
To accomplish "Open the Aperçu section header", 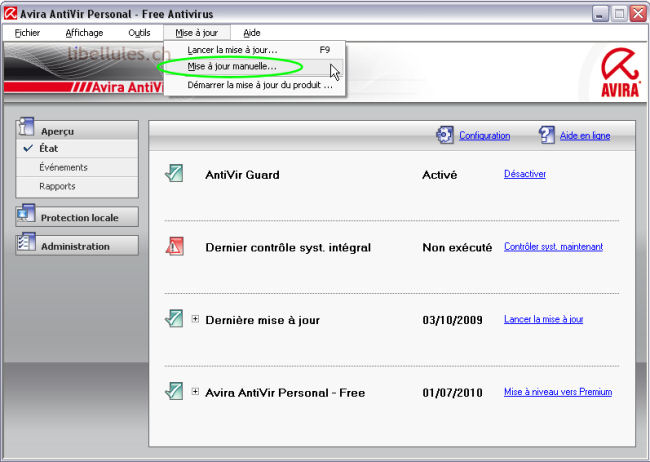I will point(77,131).
